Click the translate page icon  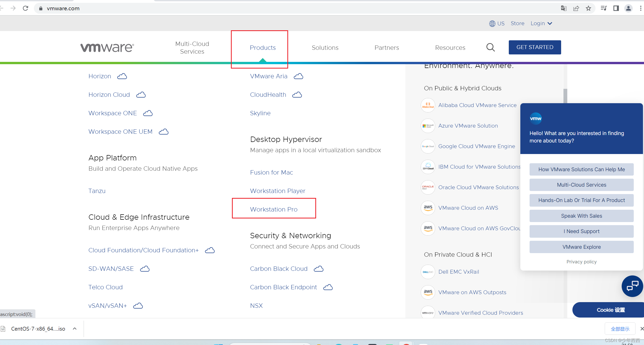pyautogui.click(x=564, y=8)
